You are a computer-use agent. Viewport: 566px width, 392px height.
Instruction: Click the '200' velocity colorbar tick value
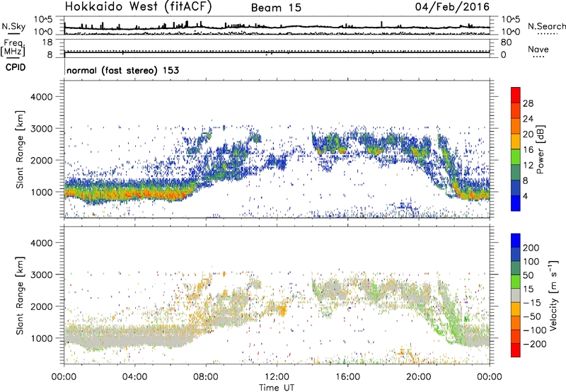coord(531,248)
